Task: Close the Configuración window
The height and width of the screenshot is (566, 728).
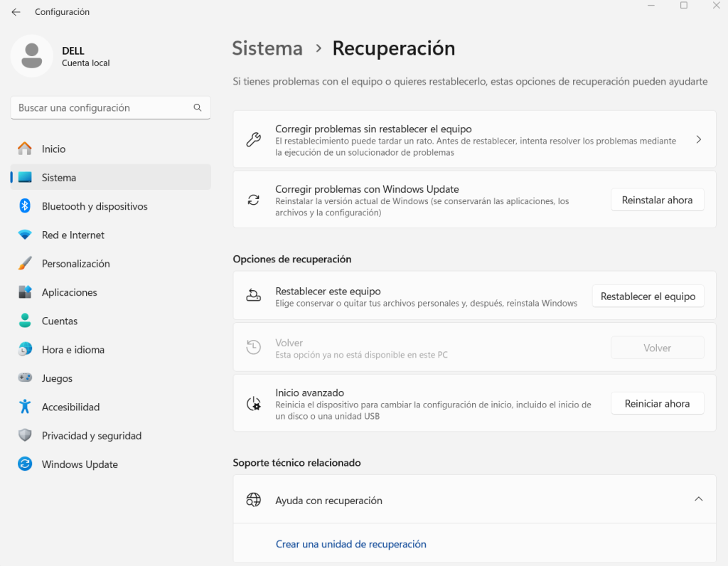Action: (x=716, y=6)
